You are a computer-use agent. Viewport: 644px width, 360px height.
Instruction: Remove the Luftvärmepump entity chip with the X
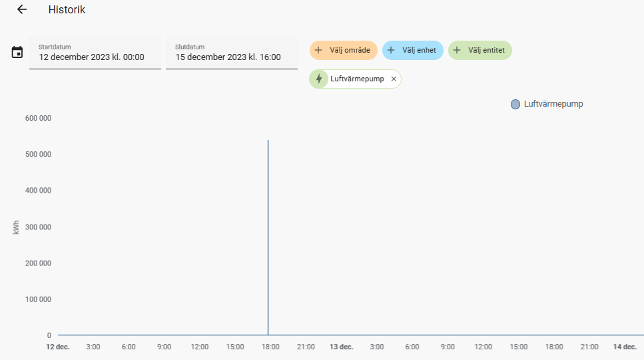394,79
